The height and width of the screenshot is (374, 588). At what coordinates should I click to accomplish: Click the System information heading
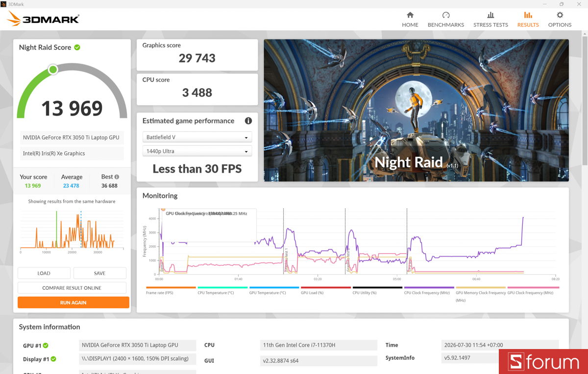(49, 327)
